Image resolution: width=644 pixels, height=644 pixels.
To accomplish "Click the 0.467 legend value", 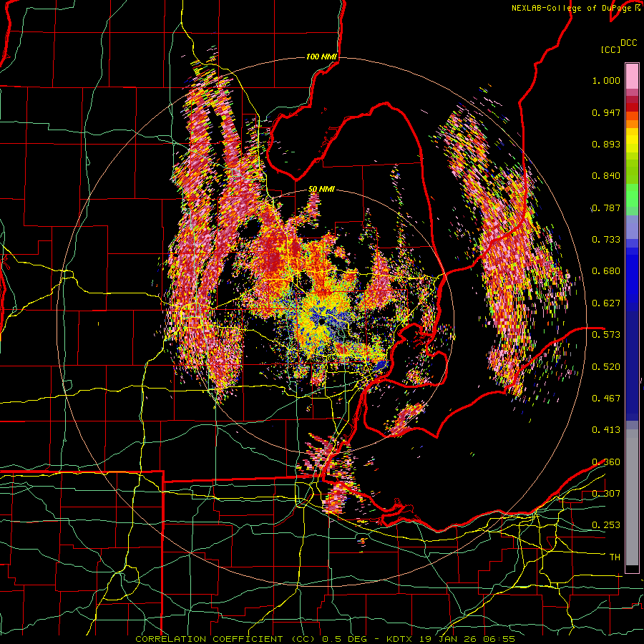I will tap(606, 399).
